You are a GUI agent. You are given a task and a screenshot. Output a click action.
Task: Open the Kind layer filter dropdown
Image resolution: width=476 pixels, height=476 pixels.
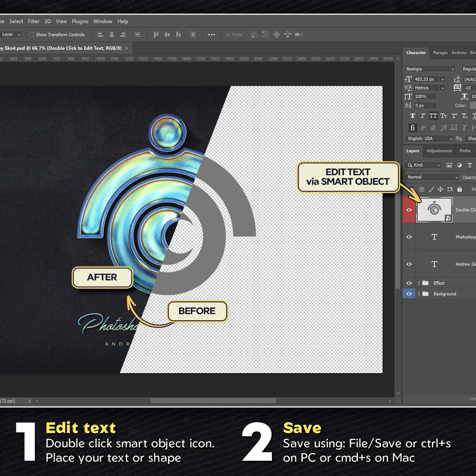click(x=423, y=165)
